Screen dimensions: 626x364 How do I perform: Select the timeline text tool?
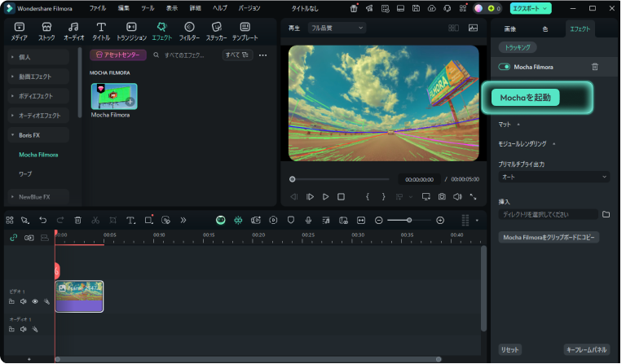pyautogui.click(x=130, y=221)
